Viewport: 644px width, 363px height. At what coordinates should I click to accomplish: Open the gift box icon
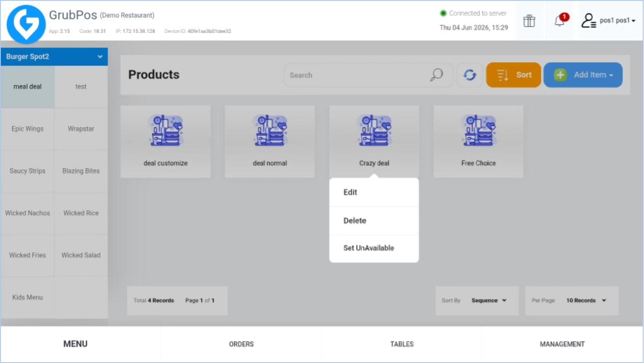[x=529, y=21]
